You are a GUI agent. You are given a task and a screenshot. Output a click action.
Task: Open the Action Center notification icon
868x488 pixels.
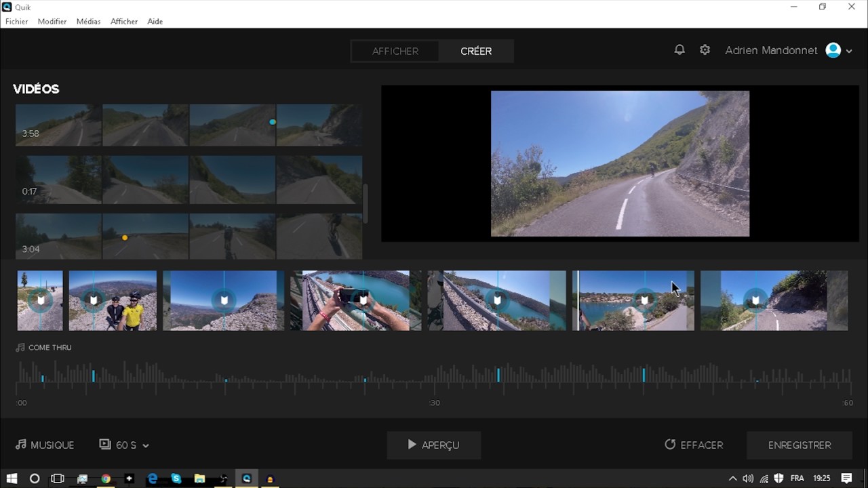[846, 479]
